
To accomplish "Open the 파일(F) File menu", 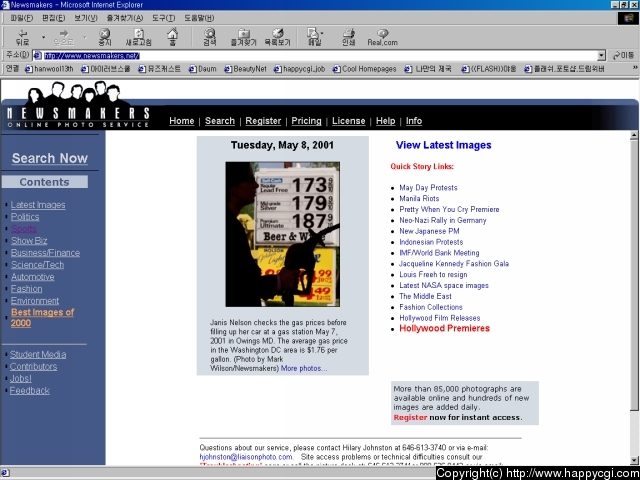I will (22, 18).
